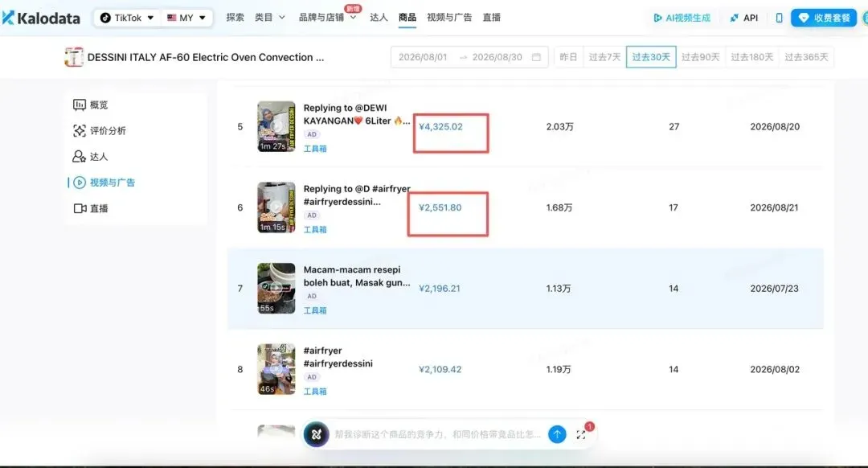Image resolution: width=868 pixels, height=468 pixels.
Task: Play the video thumbnail in row 8
Action: coord(276,369)
